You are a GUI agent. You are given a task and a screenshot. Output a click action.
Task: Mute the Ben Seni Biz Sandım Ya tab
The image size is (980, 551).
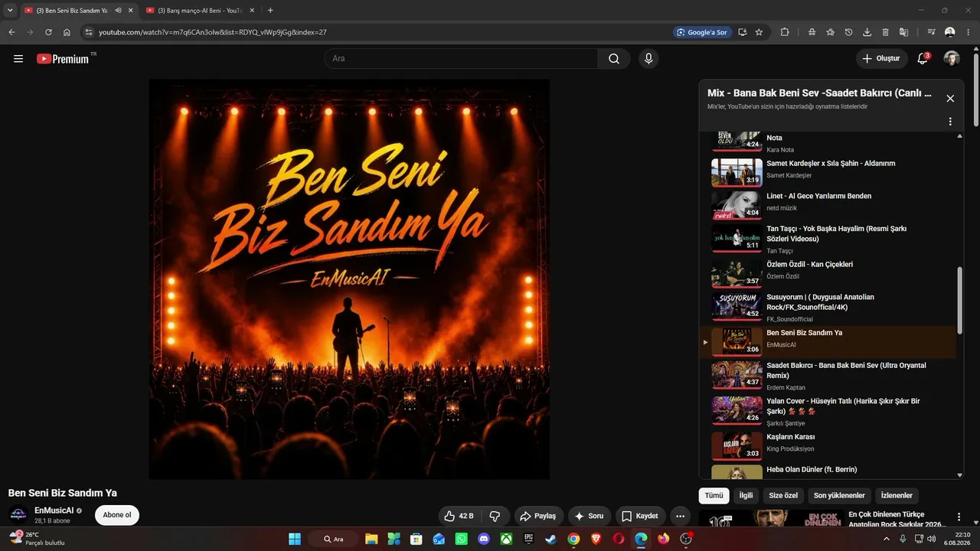tap(118, 10)
